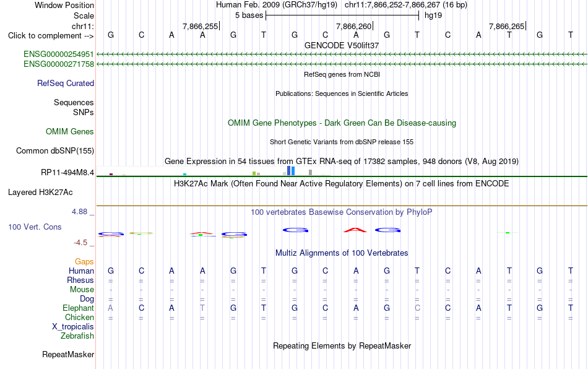Click 'Multiz Alignments of 100 Vertebrates' title
The height and width of the screenshot is (369, 588).
tap(342, 253)
